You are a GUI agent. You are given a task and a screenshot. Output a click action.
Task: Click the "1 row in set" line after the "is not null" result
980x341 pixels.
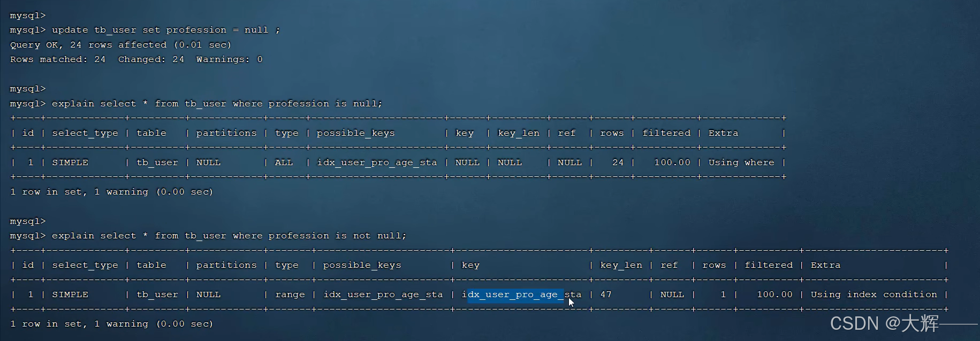(x=111, y=324)
